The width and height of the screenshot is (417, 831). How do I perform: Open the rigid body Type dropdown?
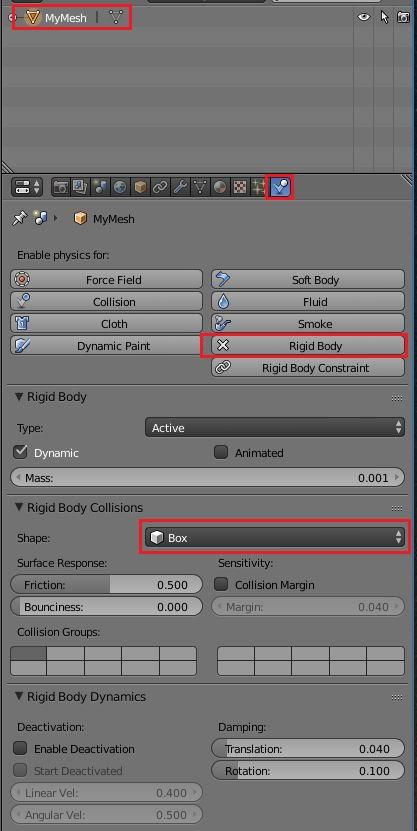[x=274, y=428]
